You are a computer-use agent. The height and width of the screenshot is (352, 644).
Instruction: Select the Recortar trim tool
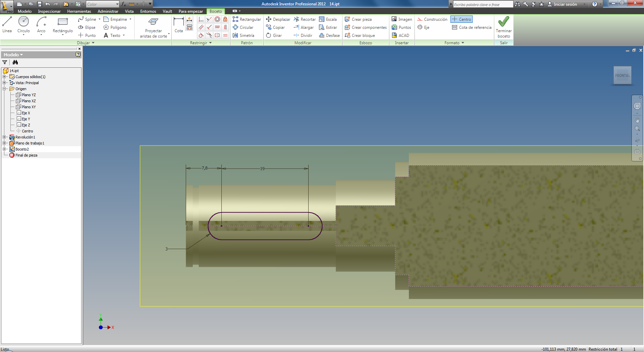coord(305,19)
